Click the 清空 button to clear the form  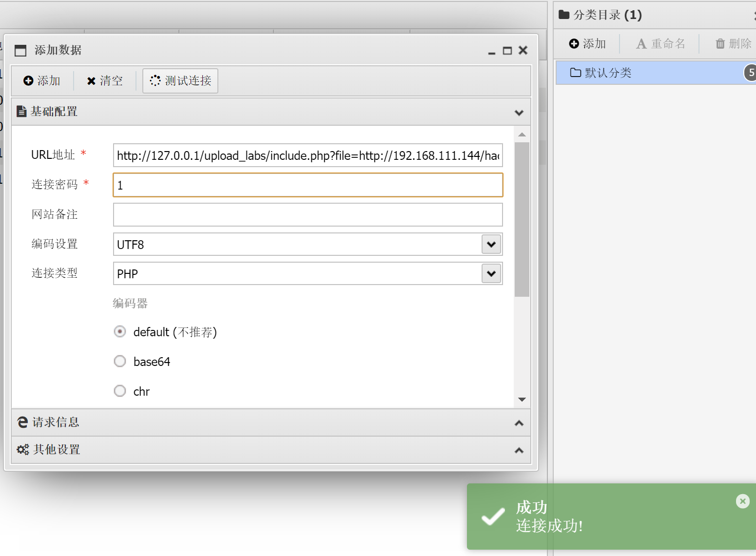tap(105, 81)
